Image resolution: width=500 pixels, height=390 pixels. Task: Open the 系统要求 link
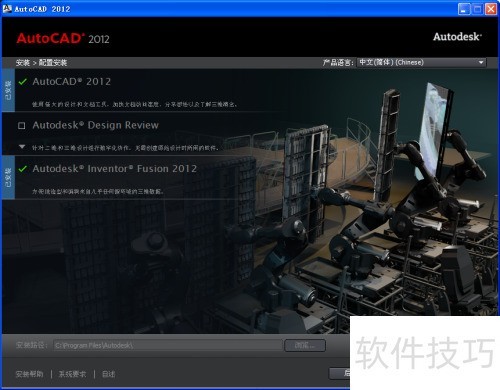click(72, 374)
